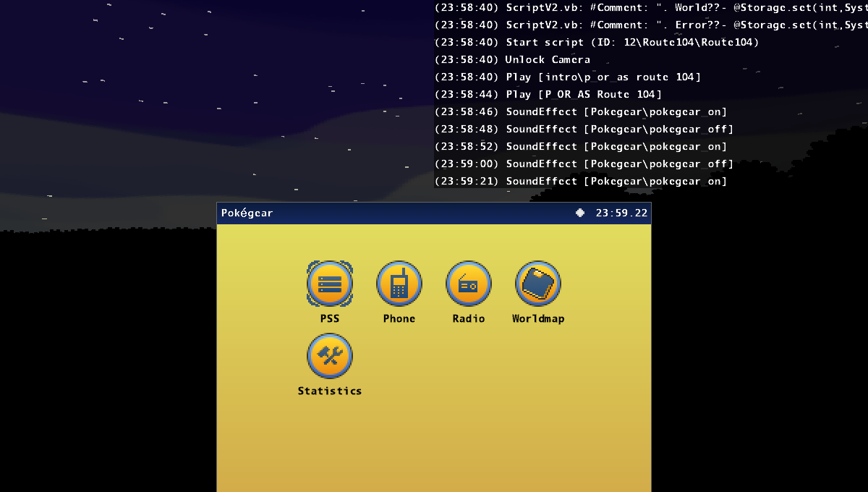The width and height of the screenshot is (868, 492).
Task: Click the log line 'Start script (ID: 12\Route104\Route104)'
Action: (x=597, y=42)
